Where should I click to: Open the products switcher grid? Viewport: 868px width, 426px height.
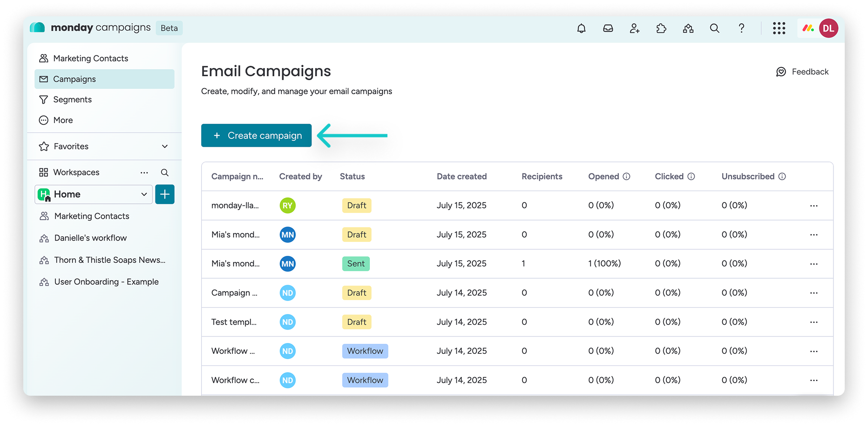pos(779,28)
